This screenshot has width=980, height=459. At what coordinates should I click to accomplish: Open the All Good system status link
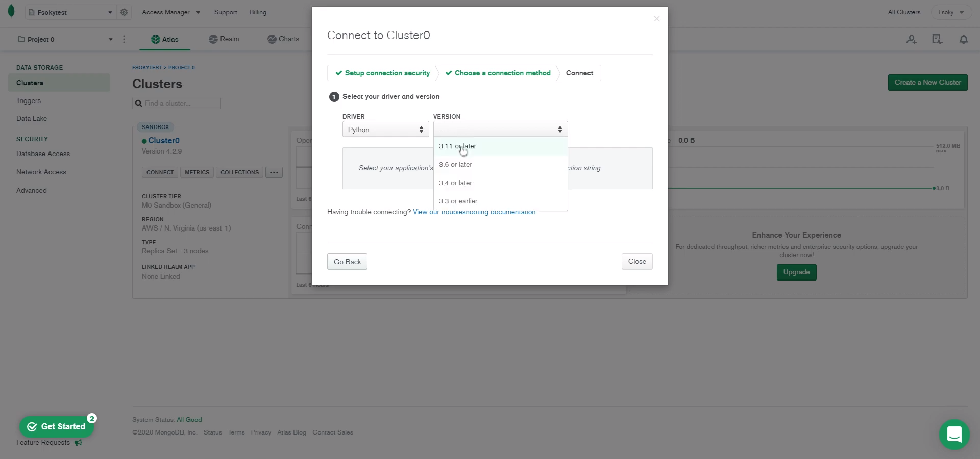click(189, 420)
